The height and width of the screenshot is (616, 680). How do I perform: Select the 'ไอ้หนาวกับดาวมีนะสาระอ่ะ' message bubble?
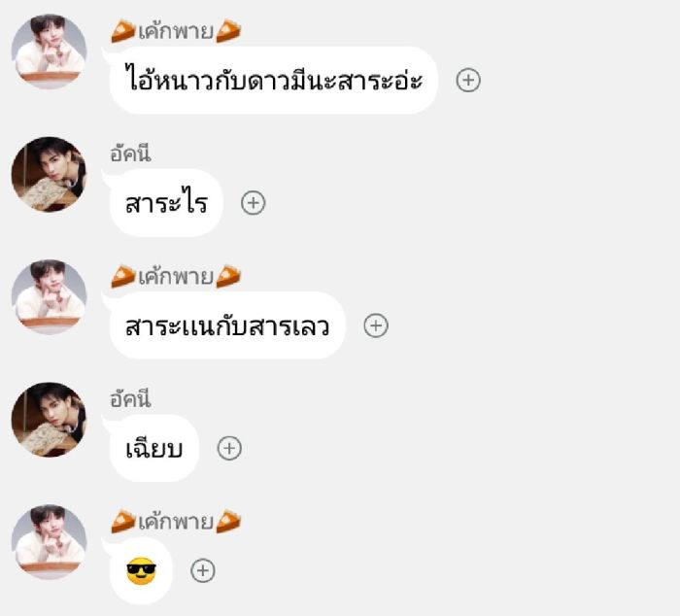[x=274, y=81]
